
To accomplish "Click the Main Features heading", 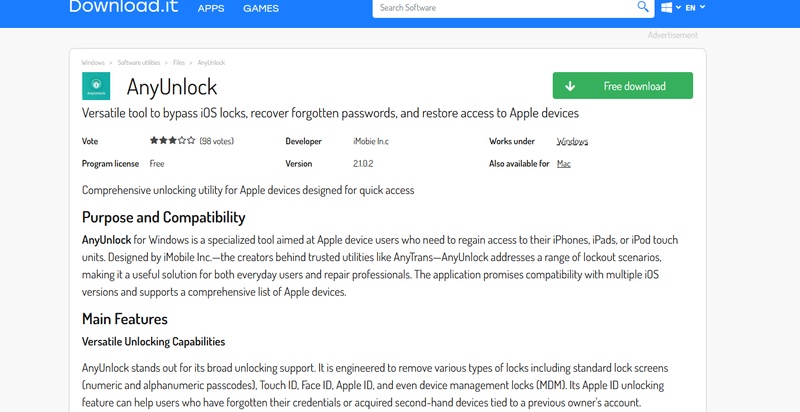I will (x=124, y=319).
